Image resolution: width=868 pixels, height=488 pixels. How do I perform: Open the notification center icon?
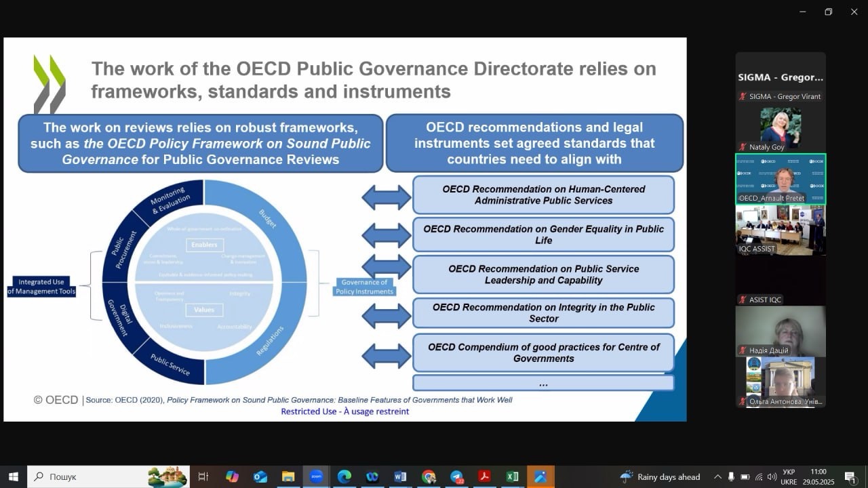(850, 476)
